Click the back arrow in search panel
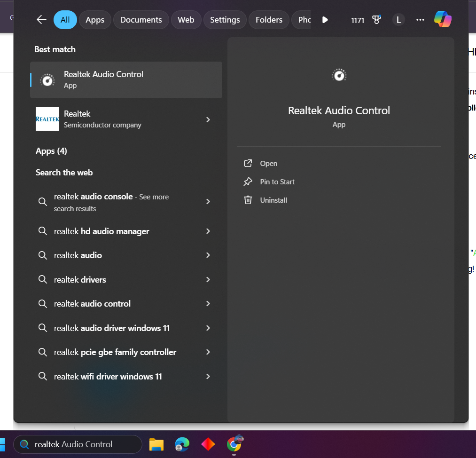 pyautogui.click(x=41, y=19)
